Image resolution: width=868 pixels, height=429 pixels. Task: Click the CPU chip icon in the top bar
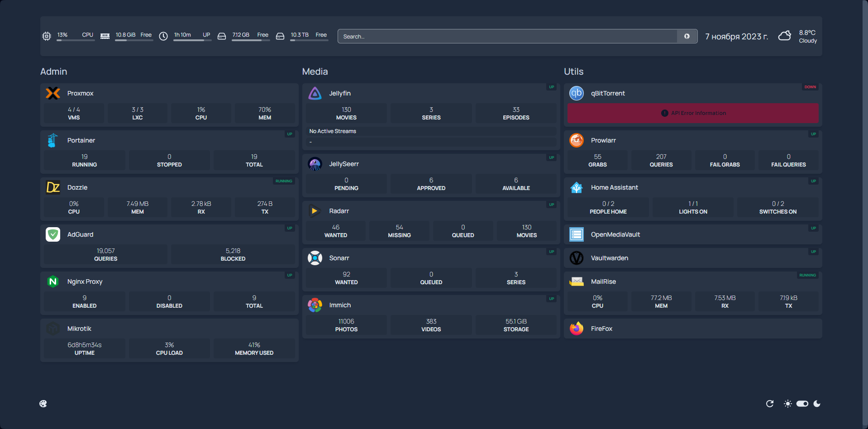click(47, 36)
